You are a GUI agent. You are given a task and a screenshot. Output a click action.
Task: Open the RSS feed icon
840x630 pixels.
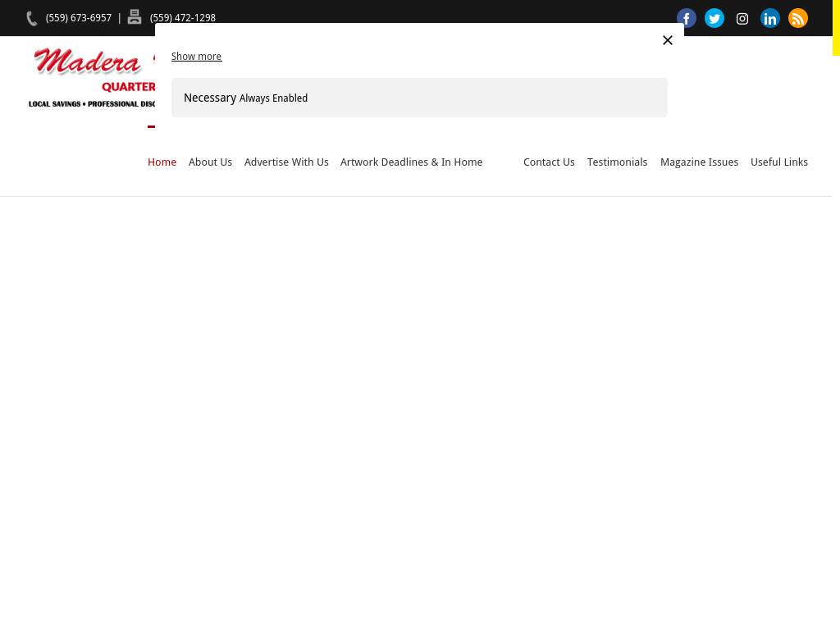pos(797,18)
